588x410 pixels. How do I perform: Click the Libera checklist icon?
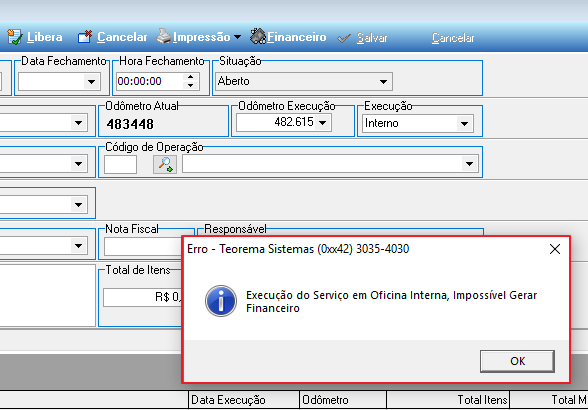point(15,37)
